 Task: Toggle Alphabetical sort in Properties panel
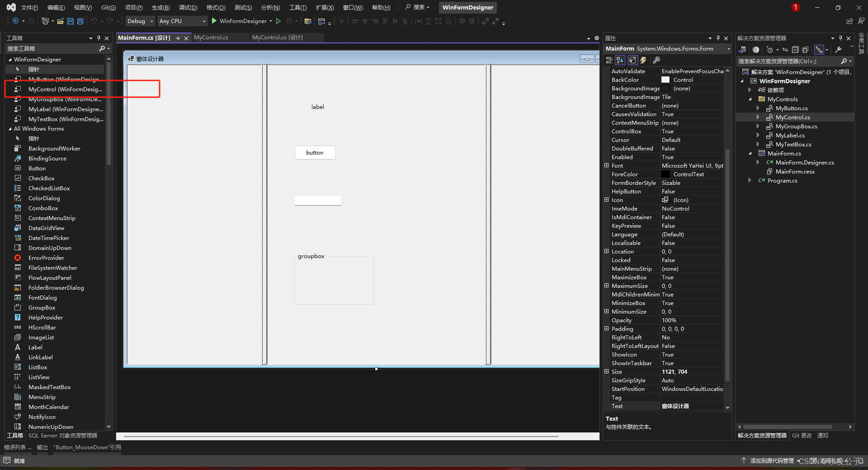620,60
